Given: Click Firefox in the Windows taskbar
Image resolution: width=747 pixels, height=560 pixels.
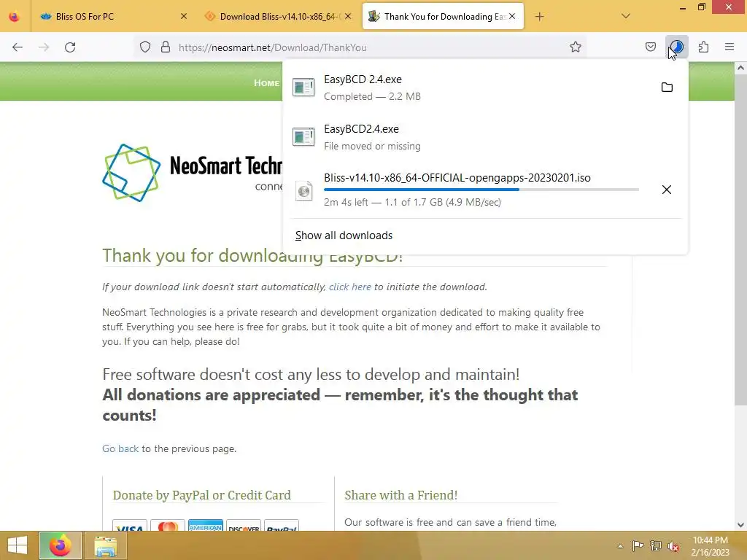Looking at the screenshot, I should coord(61,545).
